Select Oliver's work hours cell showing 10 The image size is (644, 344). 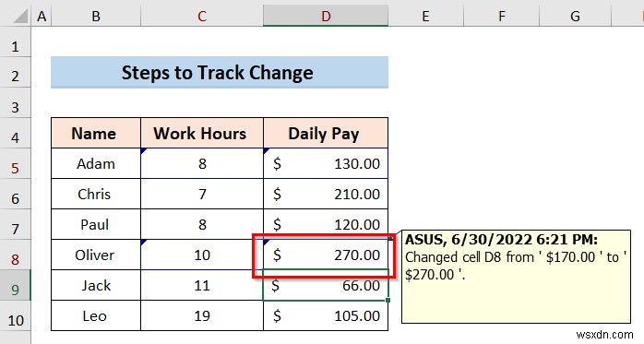tap(202, 255)
